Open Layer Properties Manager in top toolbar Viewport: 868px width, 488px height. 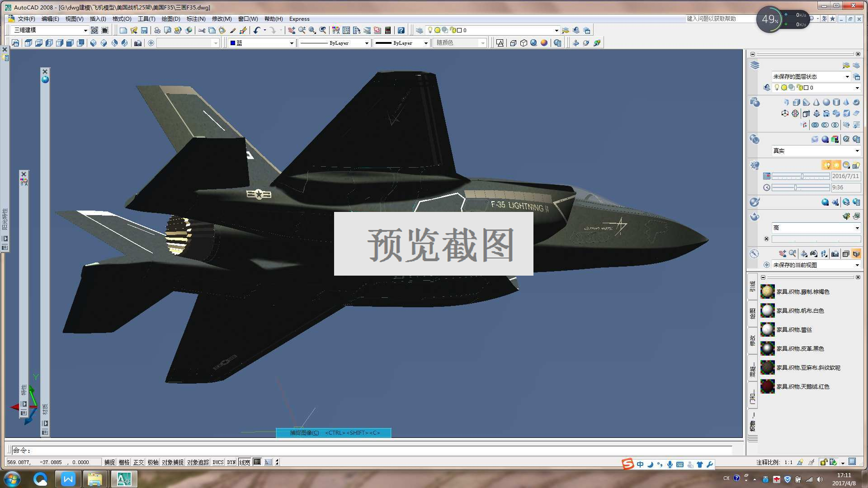coord(420,30)
